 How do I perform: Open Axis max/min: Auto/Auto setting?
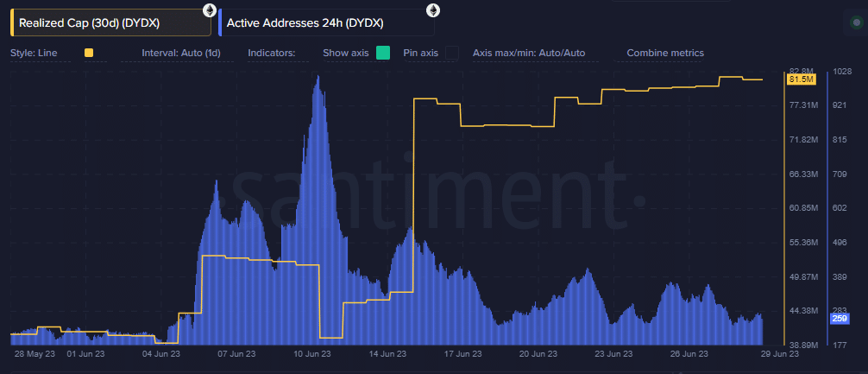point(529,54)
